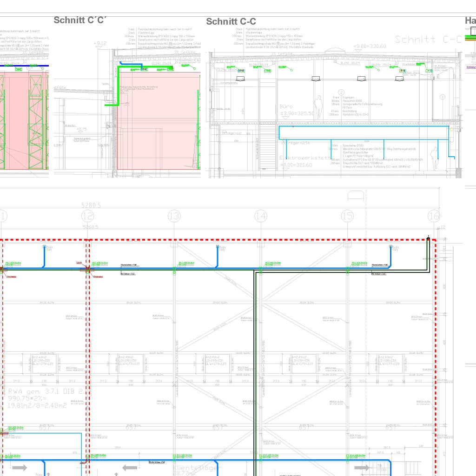Select the Schnitt C´C´ section title
The width and height of the screenshot is (476, 476).
[80, 20]
